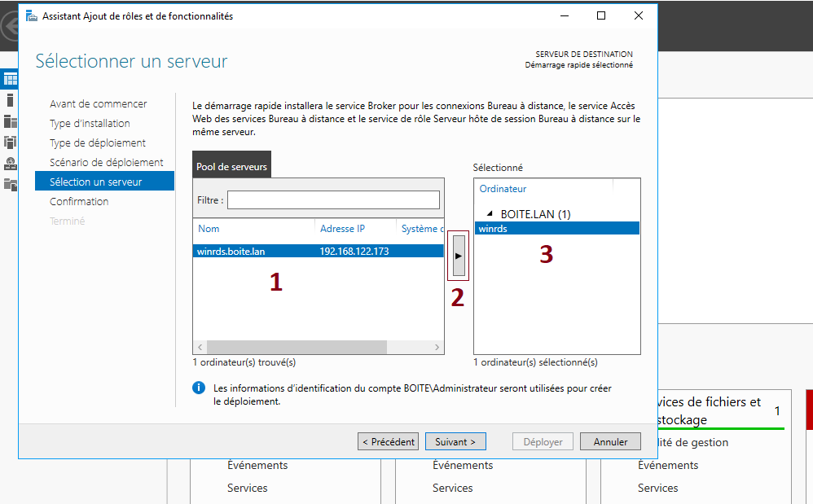The image size is (813, 504).
Task: Go to the Confirmation step in wizard
Action: pyautogui.click(x=79, y=201)
